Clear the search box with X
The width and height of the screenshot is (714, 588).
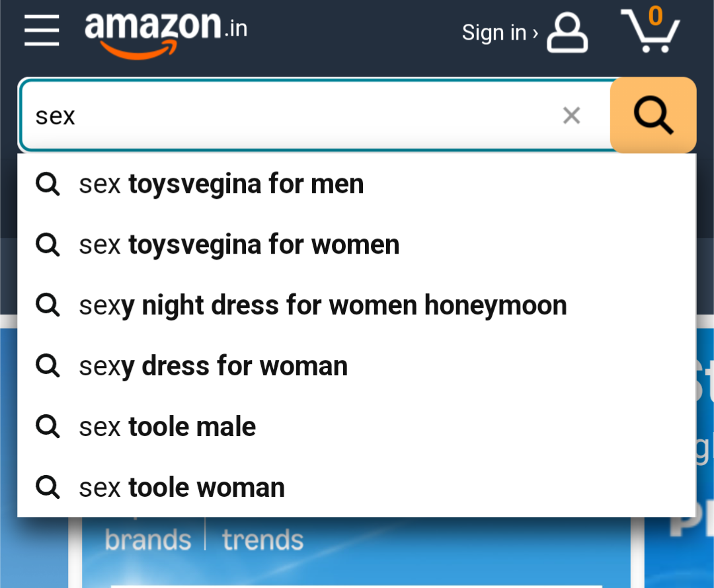pyautogui.click(x=571, y=116)
